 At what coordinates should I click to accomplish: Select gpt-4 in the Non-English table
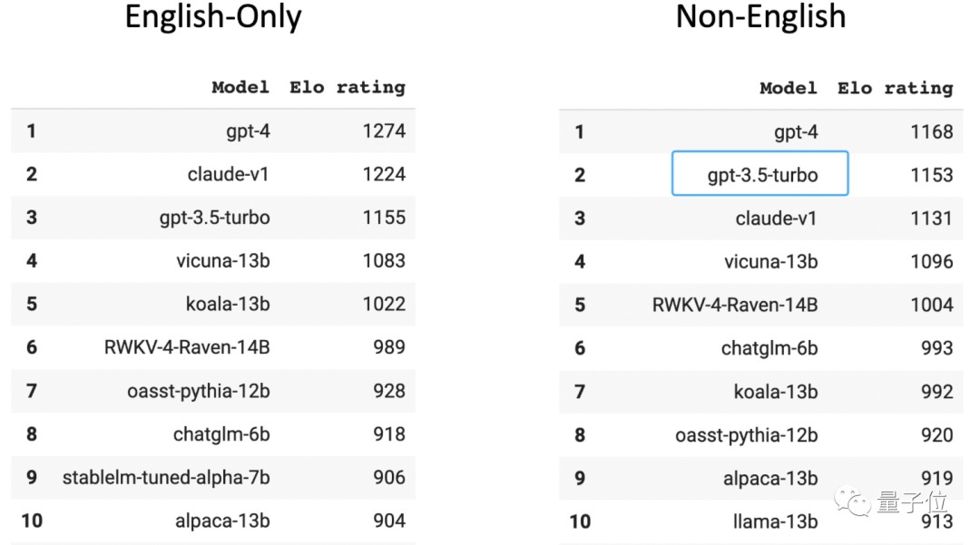click(796, 131)
